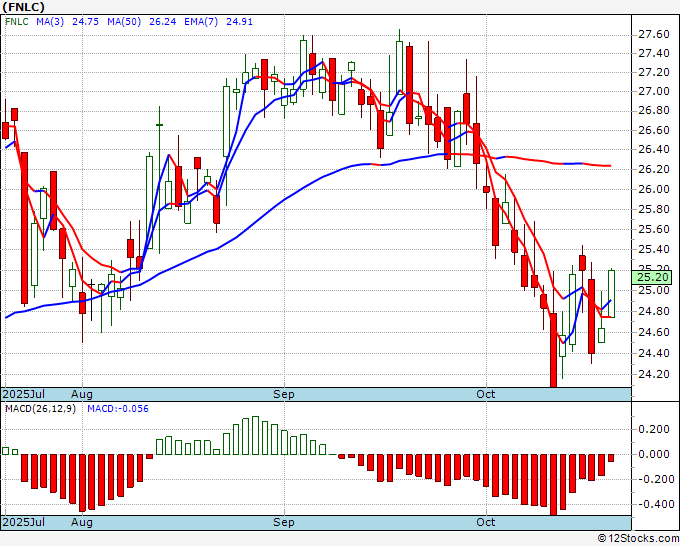Click the 2025Jul label on MACD panel axis

click(24, 522)
